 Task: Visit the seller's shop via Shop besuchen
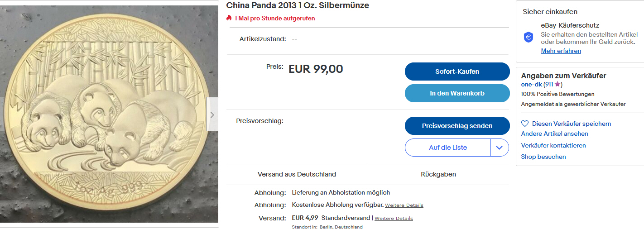(x=543, y=157)
